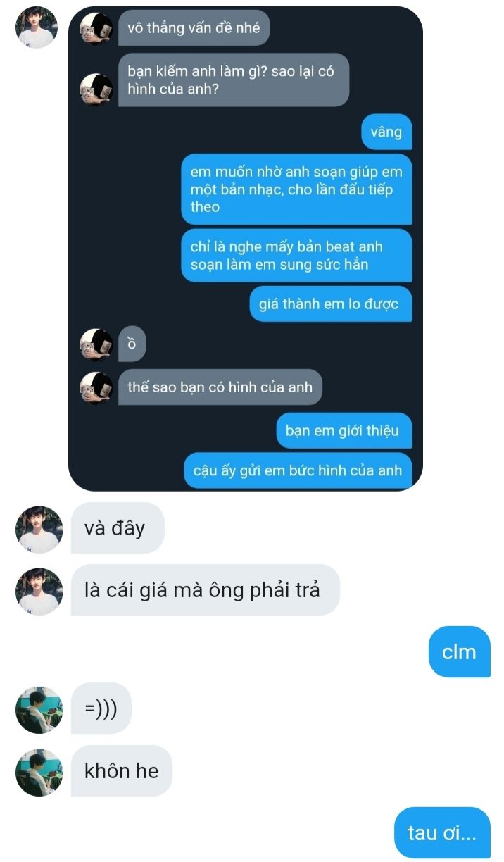Tap avatar next to '=)))' message
The height and width of the screenshot is (862, 504).
(39, 710)
